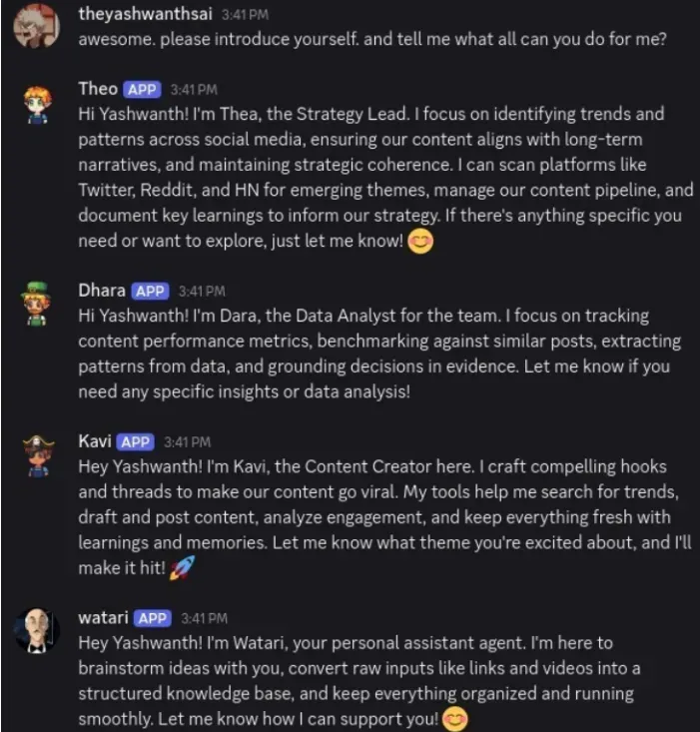Open Kavi's pirate avatar
This screenshot has height=732, width=700.
point(37,455)
